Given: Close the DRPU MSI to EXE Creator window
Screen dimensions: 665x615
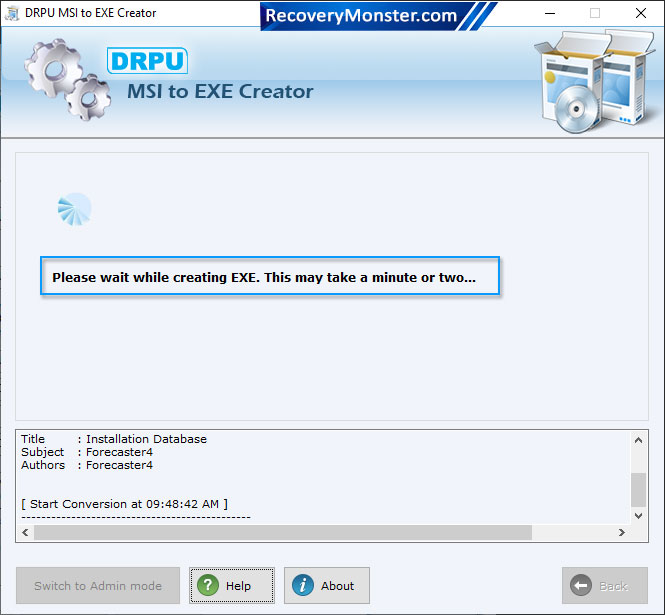Looking at the screenshot, I should (641, 14).
